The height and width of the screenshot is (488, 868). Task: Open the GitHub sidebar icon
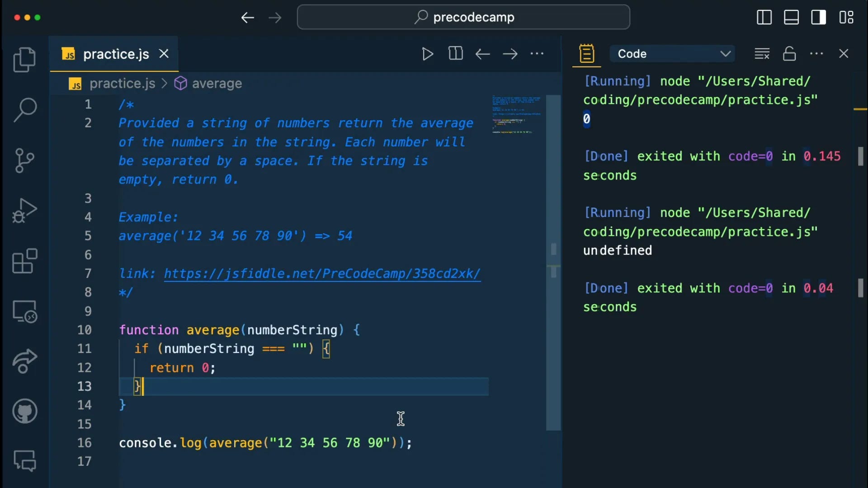point(24,411)
